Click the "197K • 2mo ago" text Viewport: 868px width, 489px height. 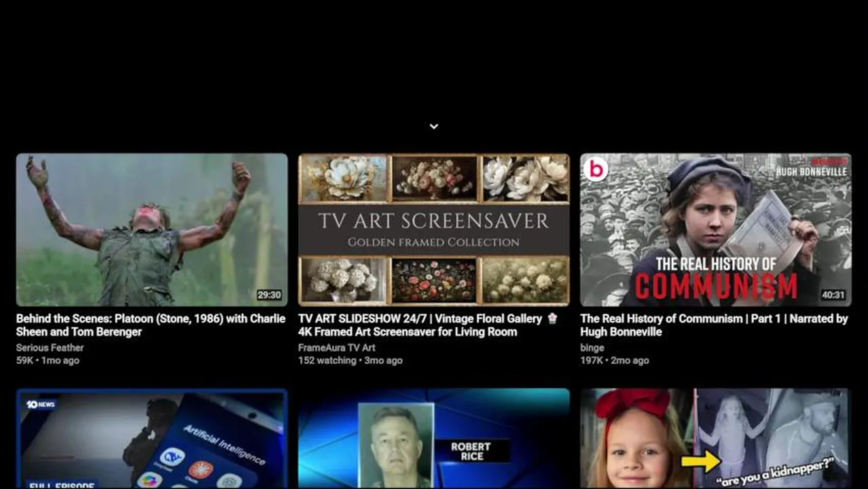[613, 361]
